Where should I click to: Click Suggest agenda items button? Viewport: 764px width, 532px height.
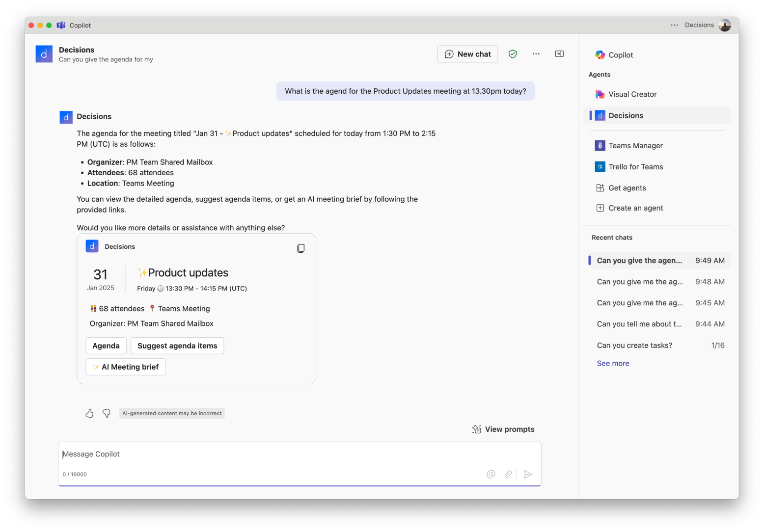(x=177, y=346)
